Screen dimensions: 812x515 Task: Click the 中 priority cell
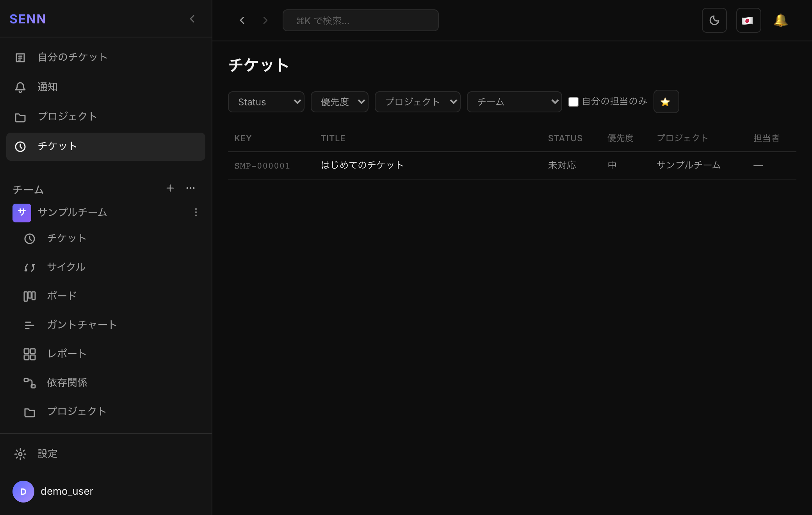click(x=612, y=165)
